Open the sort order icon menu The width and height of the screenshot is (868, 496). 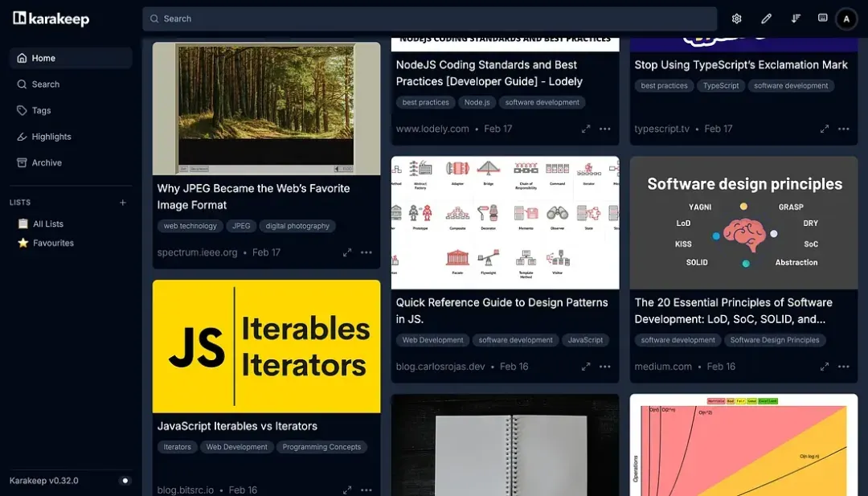pos(796,18)
